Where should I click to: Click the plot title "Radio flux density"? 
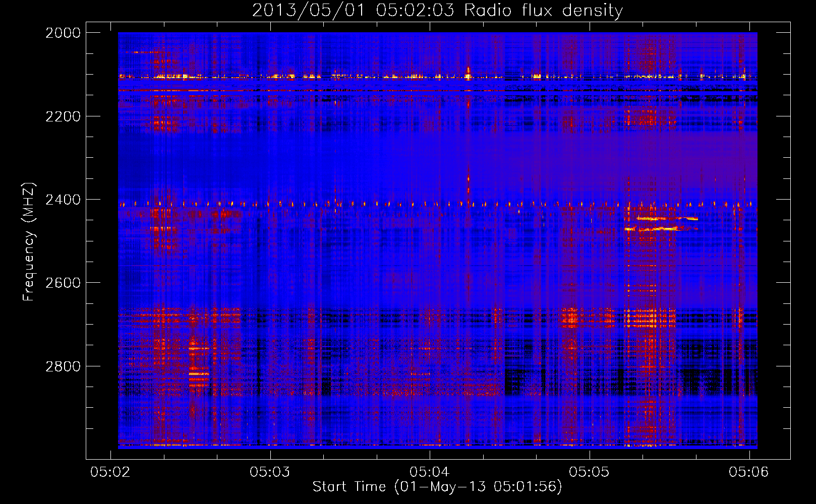[544, 11]
